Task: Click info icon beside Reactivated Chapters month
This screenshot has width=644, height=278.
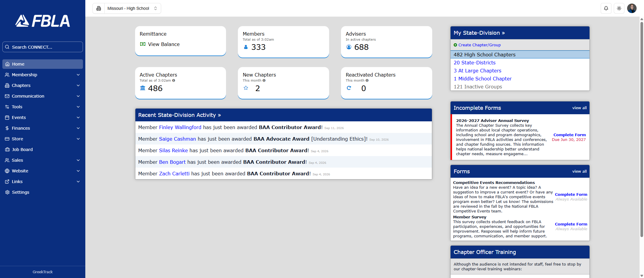Action: coord(367,80)
